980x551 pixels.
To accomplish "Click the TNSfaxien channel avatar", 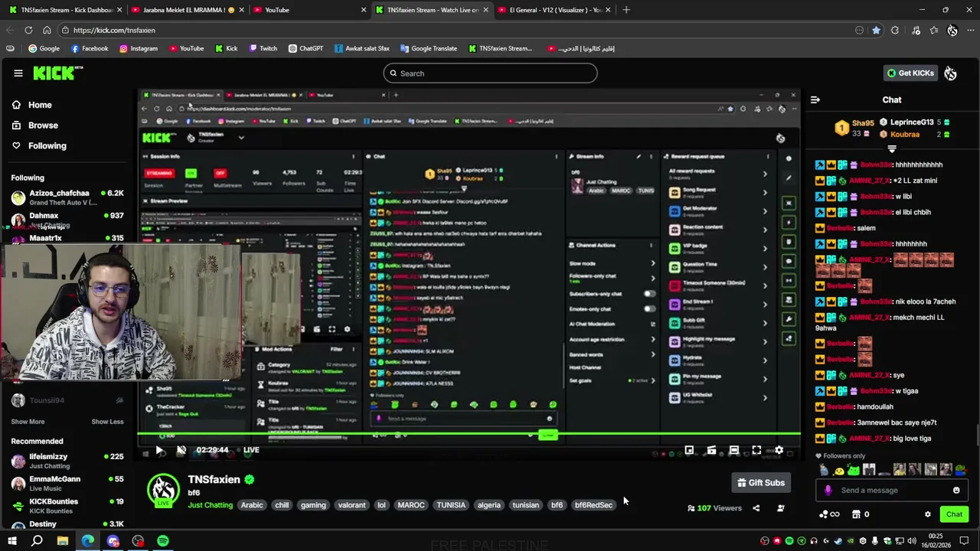I will click(163, 491).
